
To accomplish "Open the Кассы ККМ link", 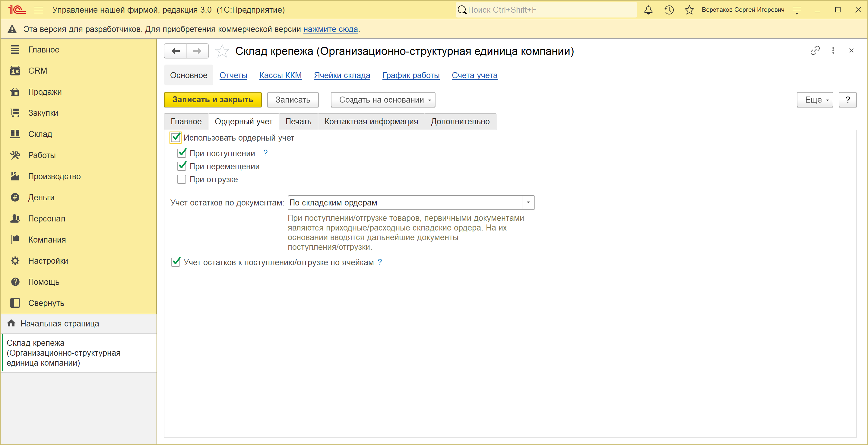I will pyautogui.click(x=280, y=75).
